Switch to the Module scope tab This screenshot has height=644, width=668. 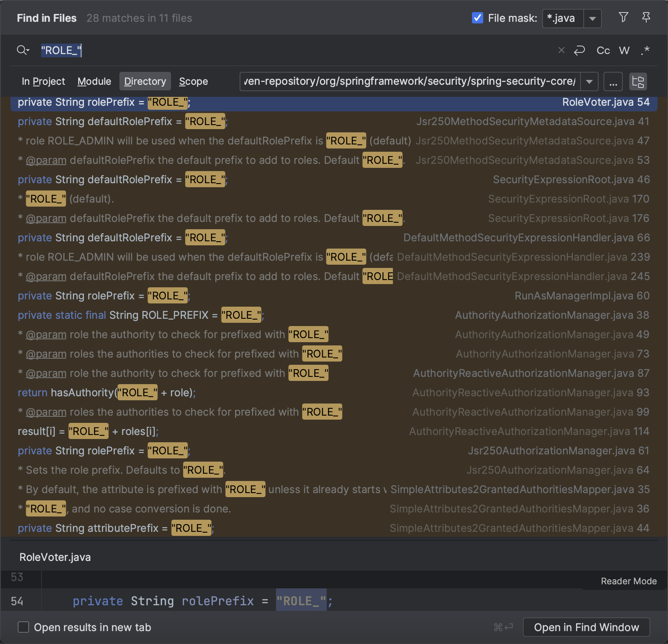coord(94,81)
